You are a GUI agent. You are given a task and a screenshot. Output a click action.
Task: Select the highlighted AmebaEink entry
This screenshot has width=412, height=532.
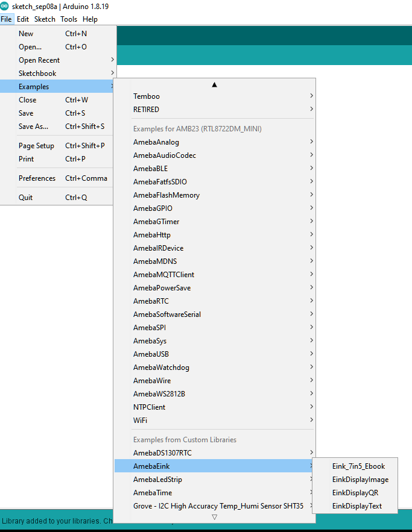214,466
